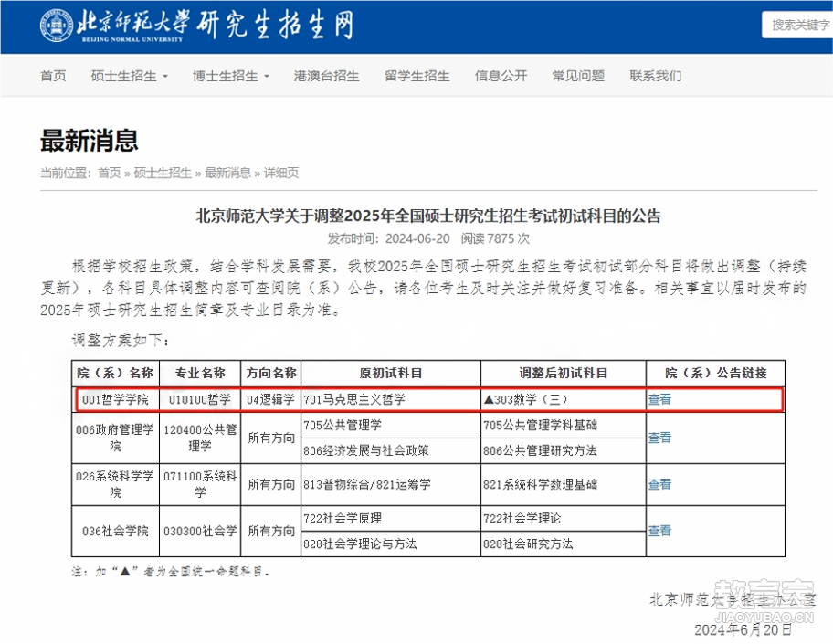Screen dimensions: 833x644
Task: Click the 搜索关键字 search input field
Action: point(798,25)
